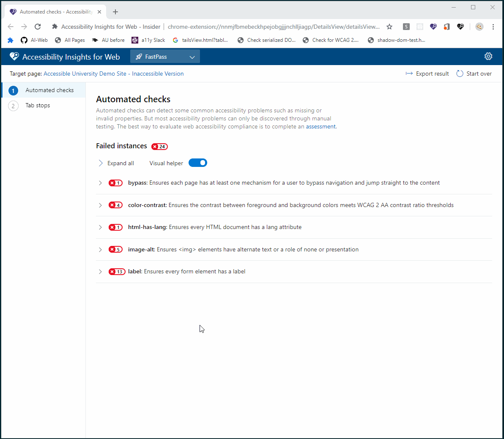
Task: Switch to Tab stops in the sidebar
Action: [x=44, y=105]
